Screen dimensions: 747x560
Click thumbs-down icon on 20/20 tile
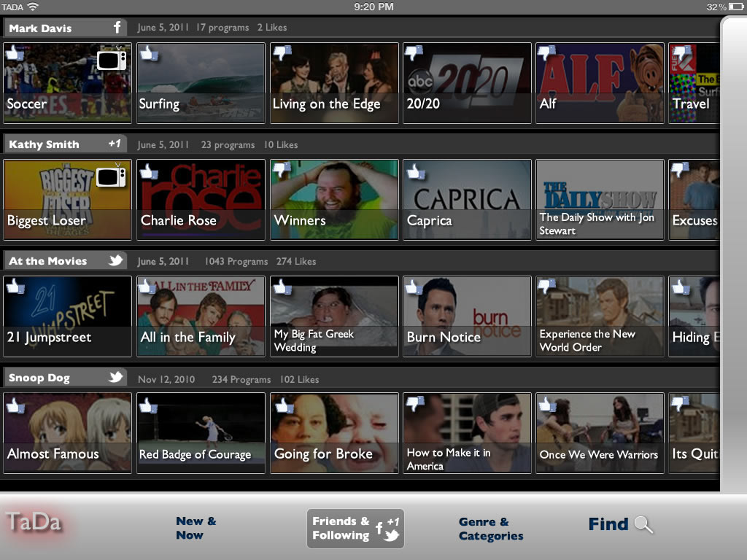click(x=414, y=52)
